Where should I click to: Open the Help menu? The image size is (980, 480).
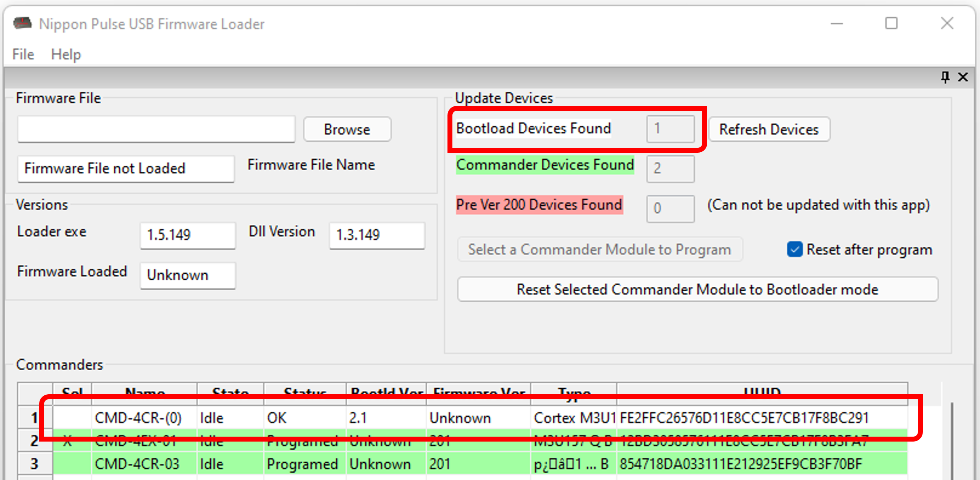point(66,54)
